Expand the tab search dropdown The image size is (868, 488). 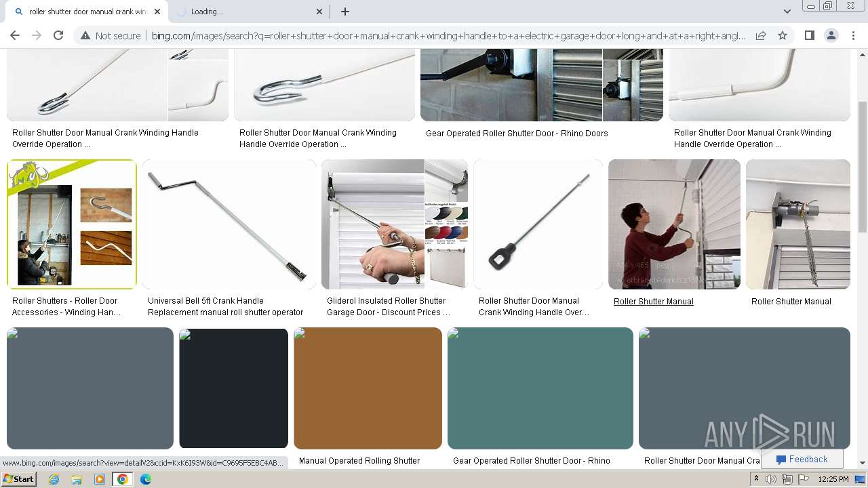pos(787,12)
